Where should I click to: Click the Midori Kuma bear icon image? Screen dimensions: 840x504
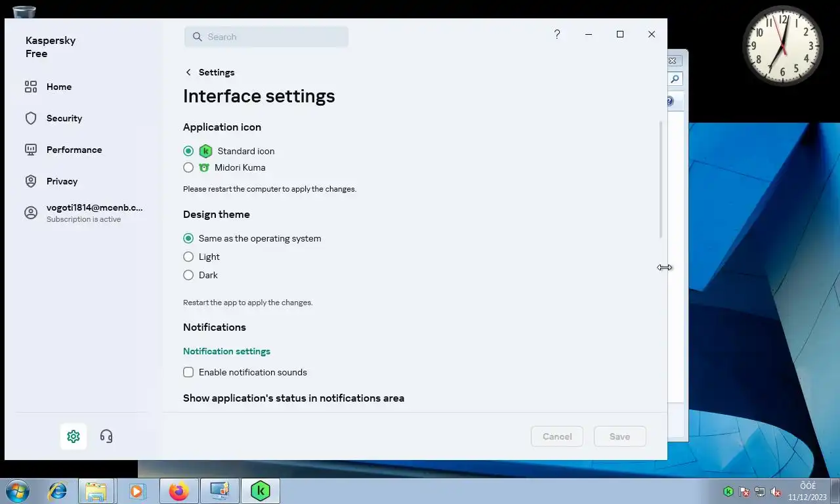click(x=204, y=167)
